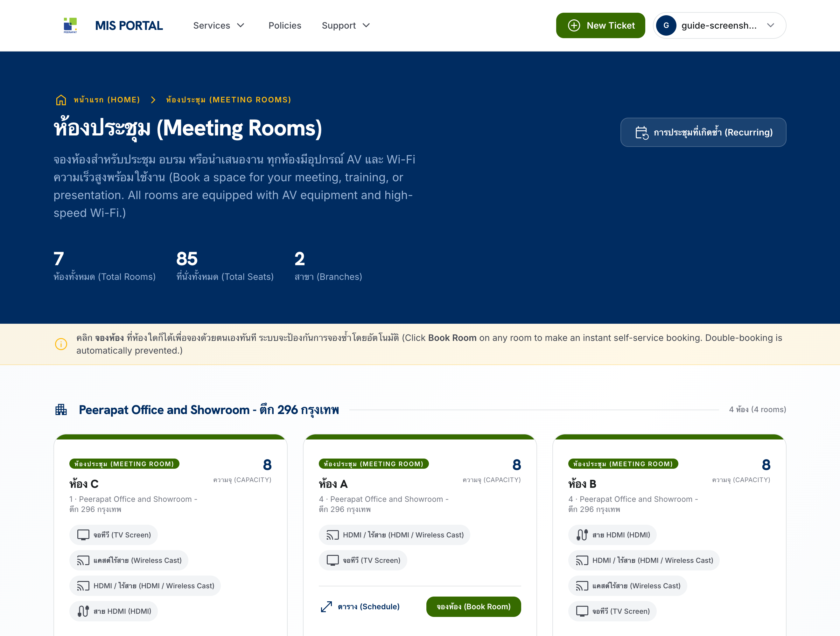Click the TV Screen icon in ห้อง B
Viewport: 840px width, 636px height.
pyautogui.click(x=582, y=611)
